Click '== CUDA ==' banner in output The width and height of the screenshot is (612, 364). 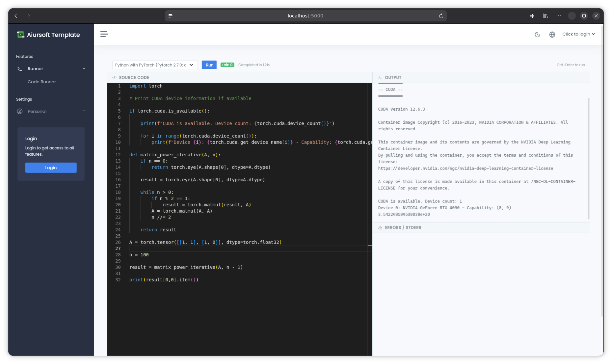[x=390, y=90]
